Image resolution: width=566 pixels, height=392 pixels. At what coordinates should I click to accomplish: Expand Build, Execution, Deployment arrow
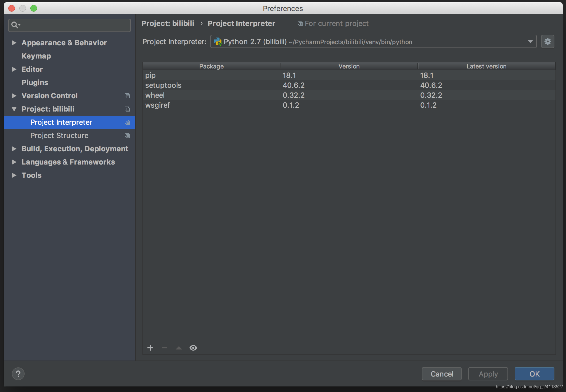(x=14, y=149)
